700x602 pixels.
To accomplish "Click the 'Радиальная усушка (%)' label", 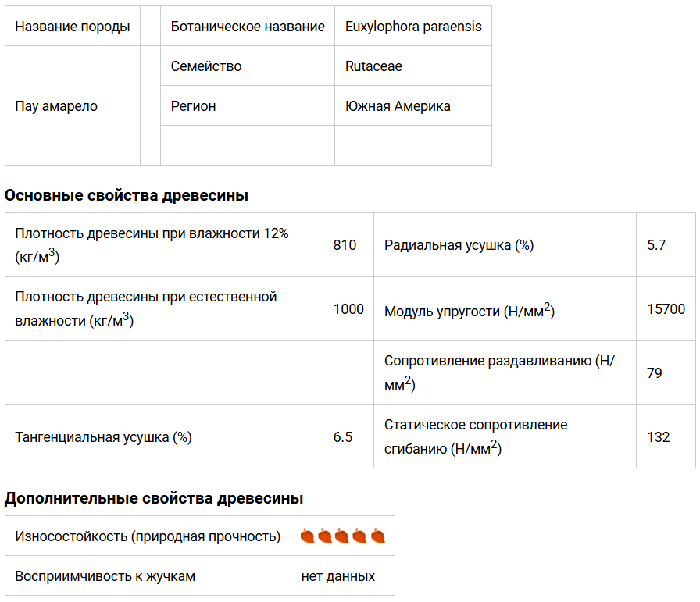I will 459,245.
